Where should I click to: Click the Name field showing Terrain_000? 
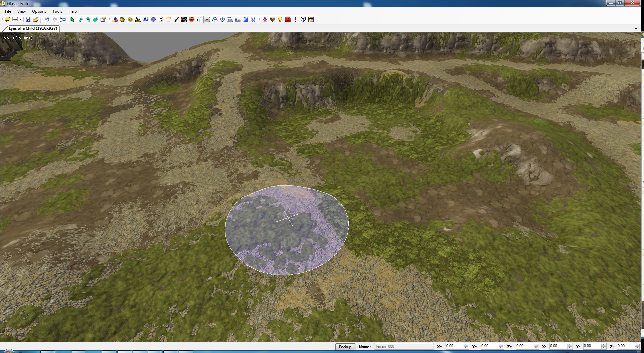tap(403, 347)
